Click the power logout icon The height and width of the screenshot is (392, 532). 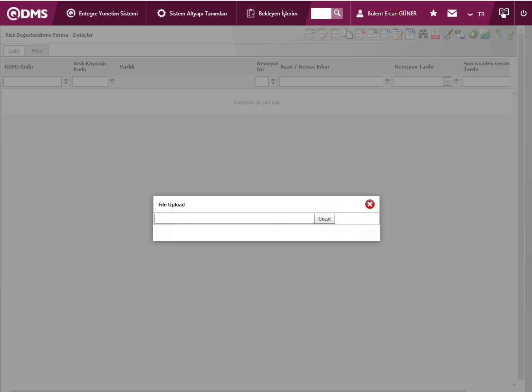(x=523, y=13)
